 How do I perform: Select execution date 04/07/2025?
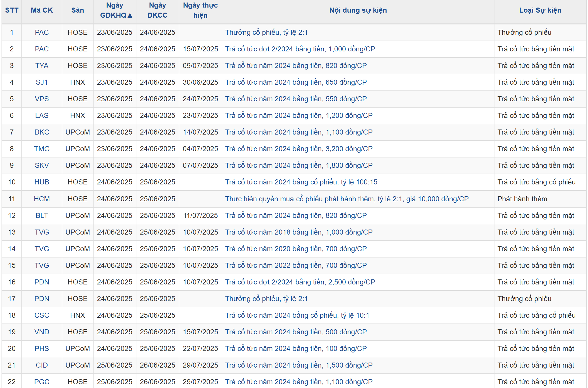[x=200, y=149]
